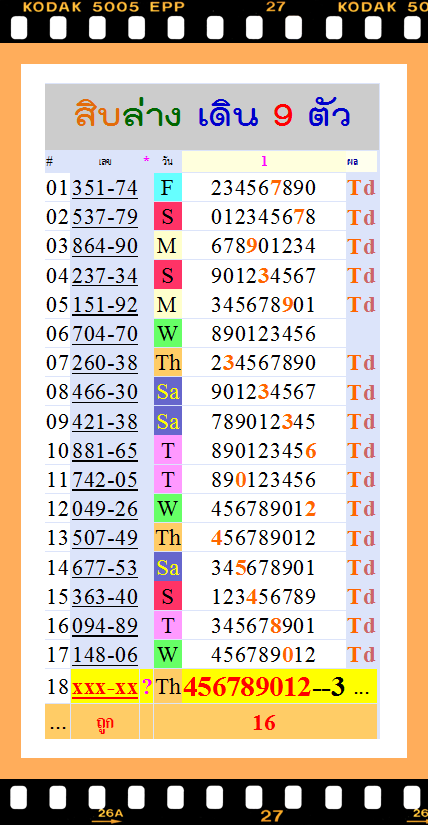Viewport: 428px width, 825px height.
Task: Select the purple Sa day cell in row 14
Action: [167, 567]
